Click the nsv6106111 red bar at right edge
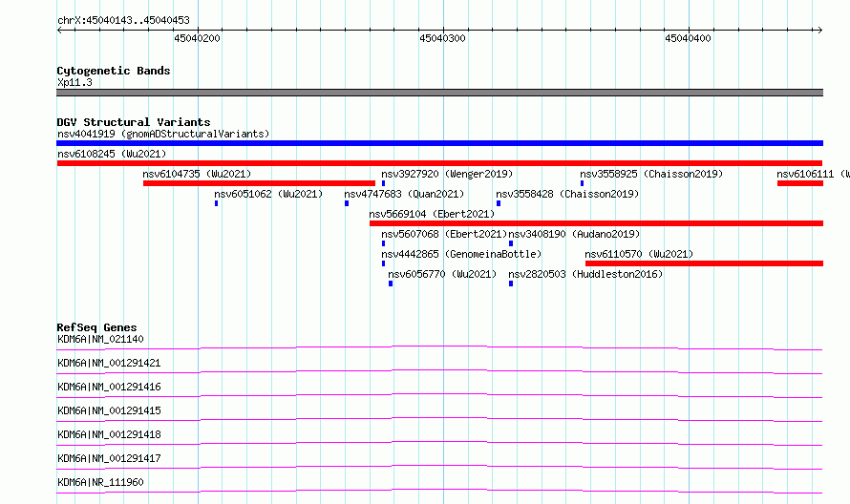Viewport: 850px width, 504px height. 800,183
